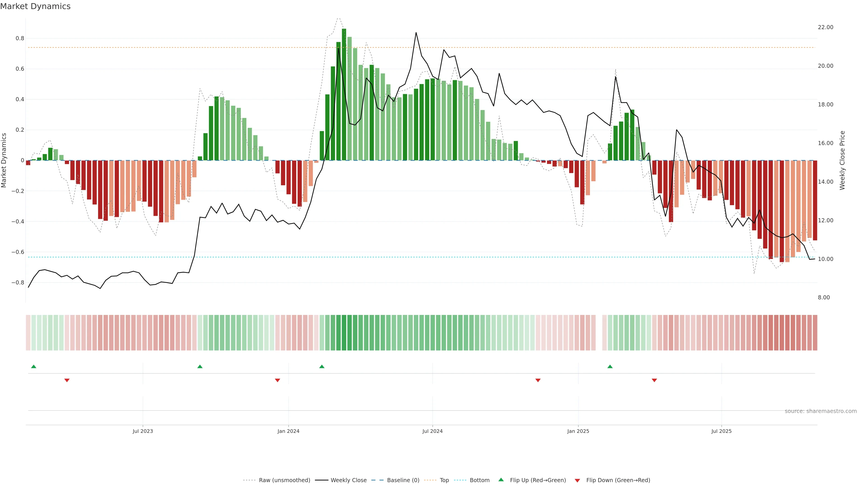
Task: Click the flip-up marker just after Jan 2024
Action: (x=322, y=366)
